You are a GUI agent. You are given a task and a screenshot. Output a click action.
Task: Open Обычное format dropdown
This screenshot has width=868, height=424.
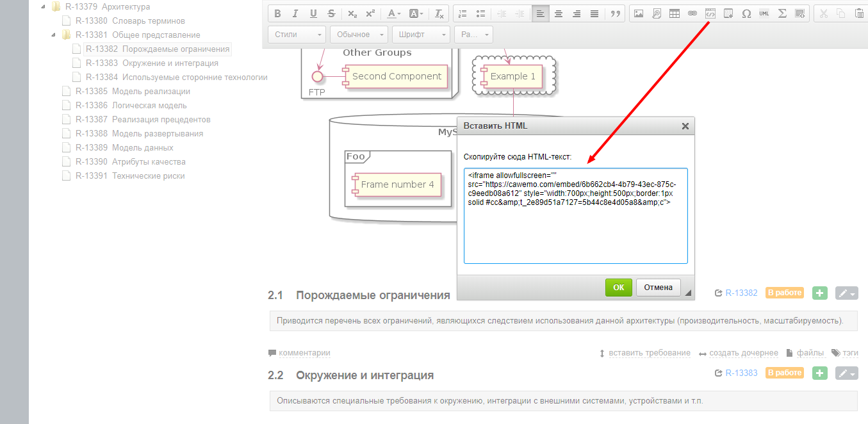point(359,35)
